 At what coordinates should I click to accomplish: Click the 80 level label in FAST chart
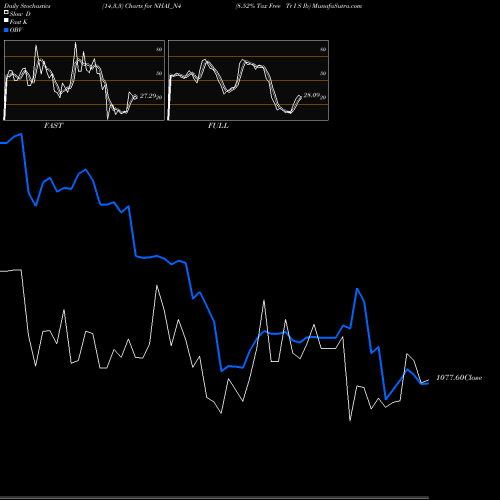tap(159, 49)
